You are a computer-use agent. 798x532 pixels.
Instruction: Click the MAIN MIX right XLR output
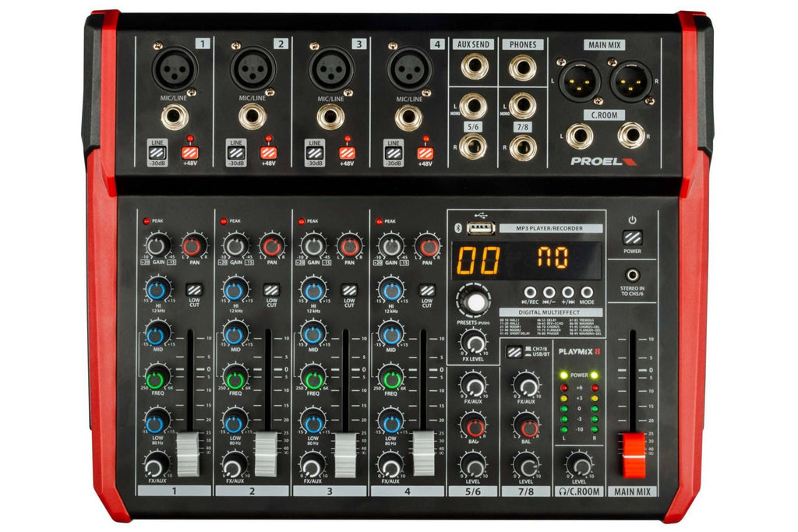coord(631,81)
